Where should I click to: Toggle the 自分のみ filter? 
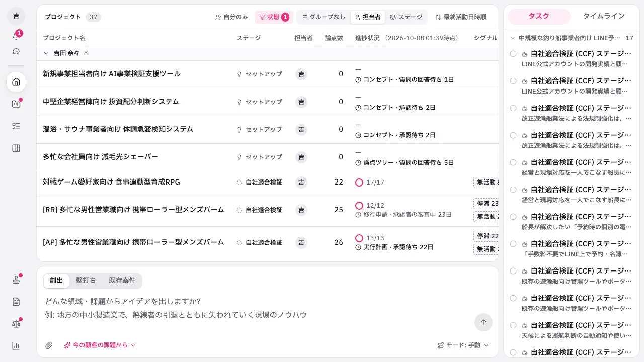231,17
